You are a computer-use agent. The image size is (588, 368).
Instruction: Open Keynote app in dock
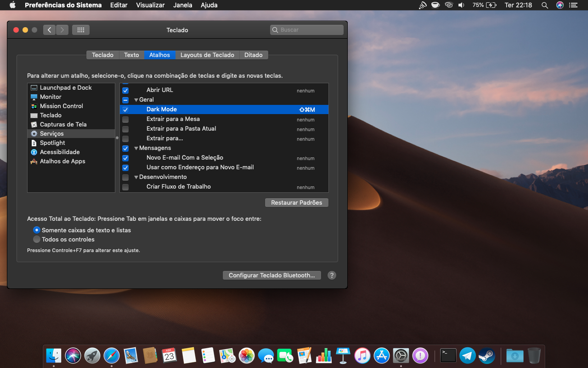click(343, 355)
